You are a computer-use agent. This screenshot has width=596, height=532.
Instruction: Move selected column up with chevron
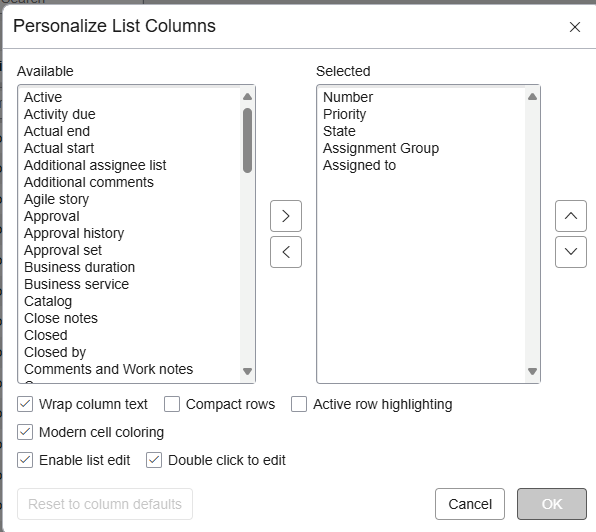click(571, 216)
